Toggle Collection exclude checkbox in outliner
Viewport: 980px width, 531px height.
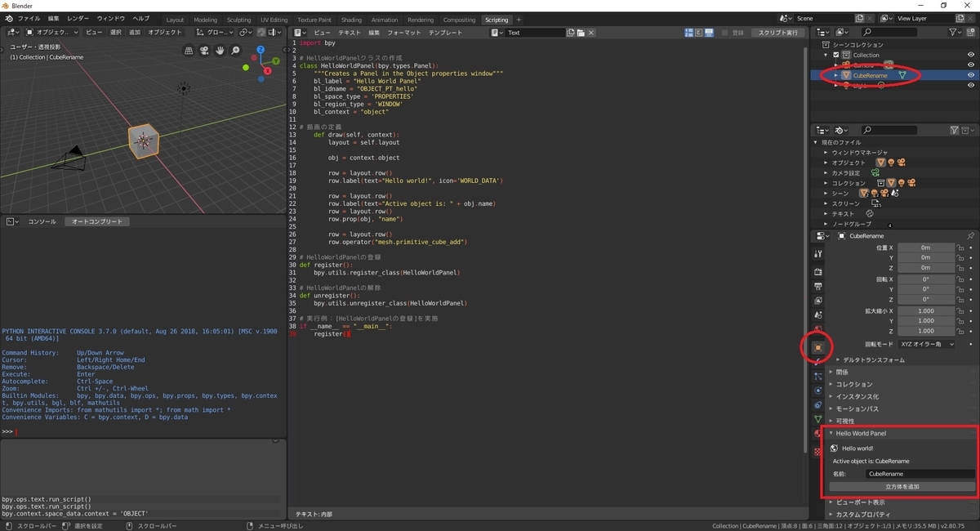(835, 55)
